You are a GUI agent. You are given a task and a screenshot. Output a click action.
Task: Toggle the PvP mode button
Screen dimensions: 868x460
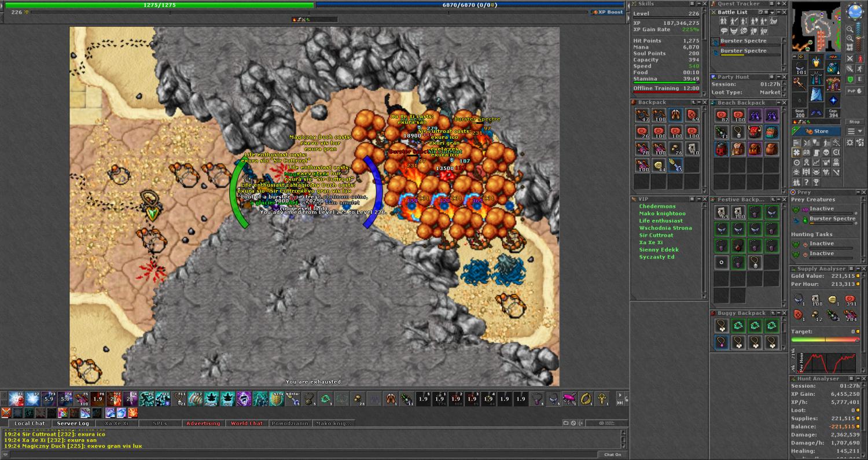[854, 91]
